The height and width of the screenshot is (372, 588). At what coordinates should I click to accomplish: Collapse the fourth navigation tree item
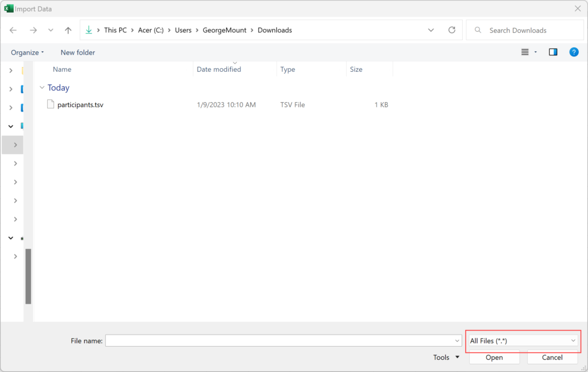(x=11, y=126)
